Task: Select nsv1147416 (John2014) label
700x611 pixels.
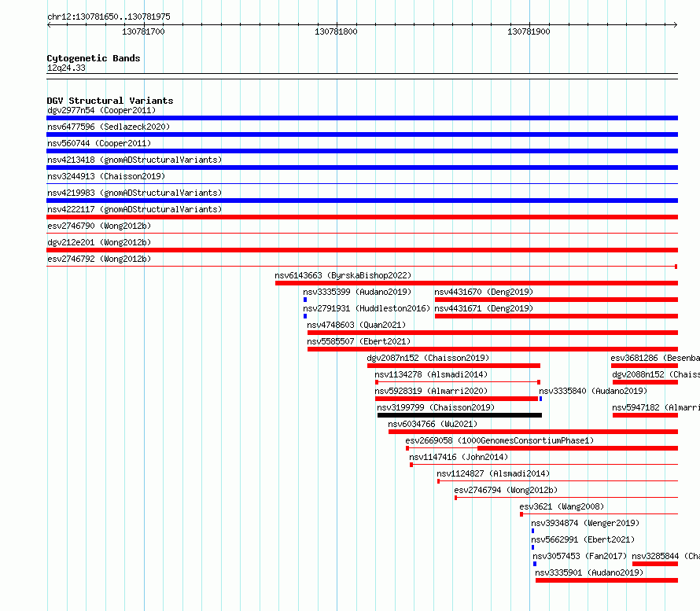Action: coord(459,457)
